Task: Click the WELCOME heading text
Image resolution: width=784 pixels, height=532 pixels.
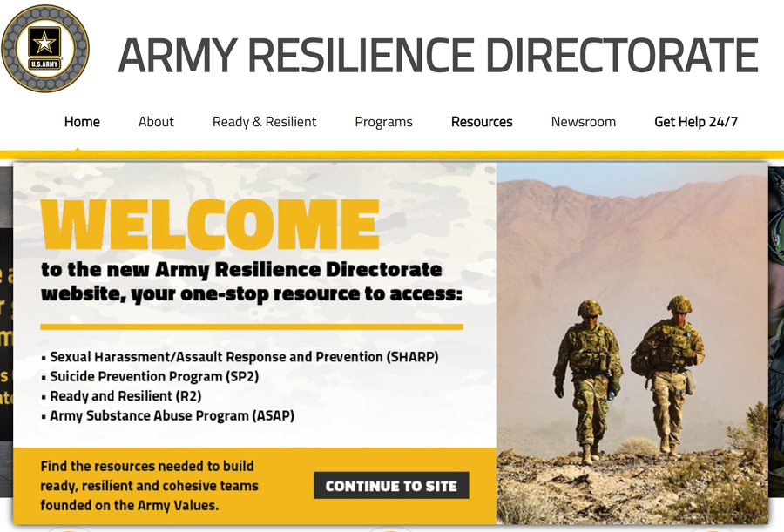Action: click(x=210, y=224)
